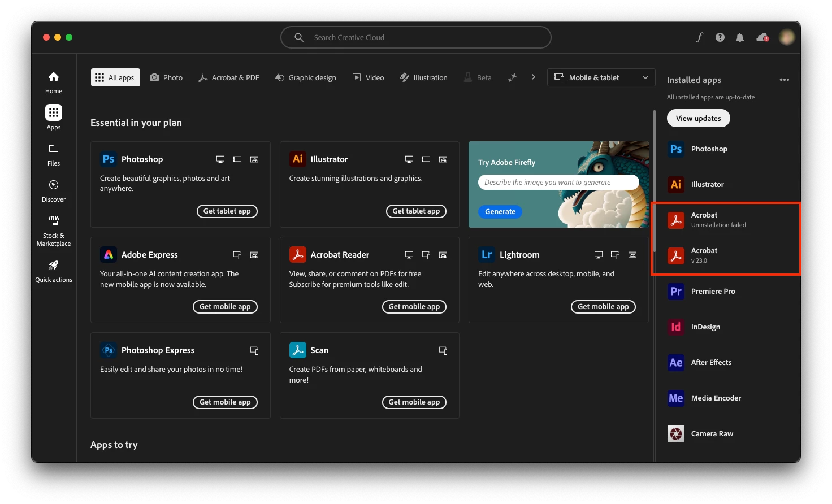Open the help question mark icon
Viewport: 832px width, 504px height.
point(720,37)
